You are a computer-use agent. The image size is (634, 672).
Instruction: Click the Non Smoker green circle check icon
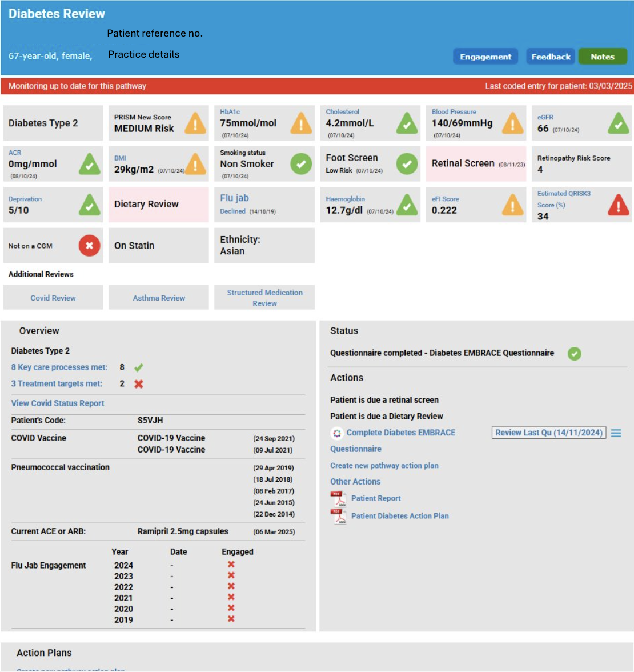coord(301,163)
